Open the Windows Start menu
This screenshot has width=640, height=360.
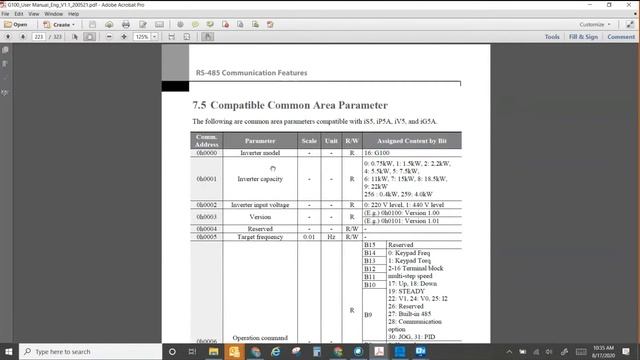click(x=8, y=351)
